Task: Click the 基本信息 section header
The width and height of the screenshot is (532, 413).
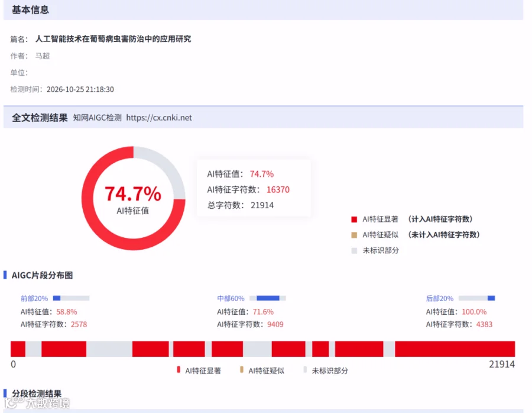Action: pyautogui.click(x=30, y=10)
